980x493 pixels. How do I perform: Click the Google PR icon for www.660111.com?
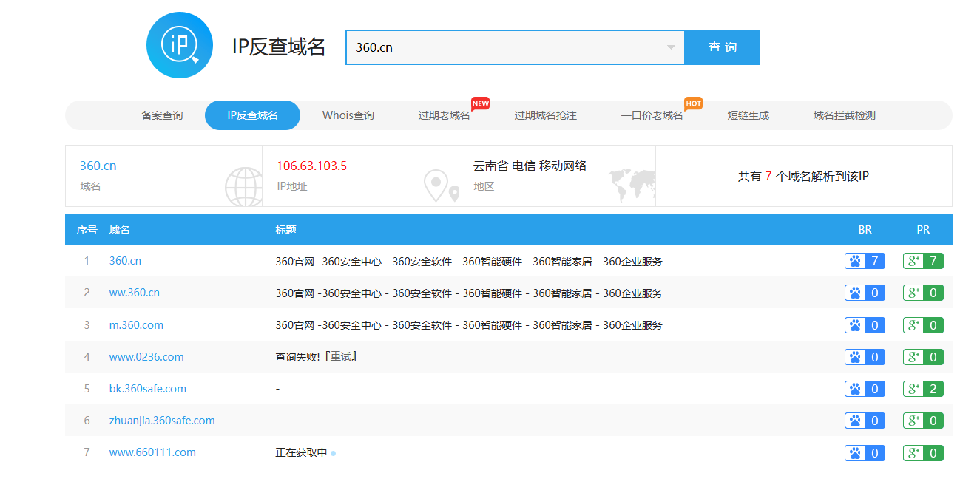tap(913, 453)
